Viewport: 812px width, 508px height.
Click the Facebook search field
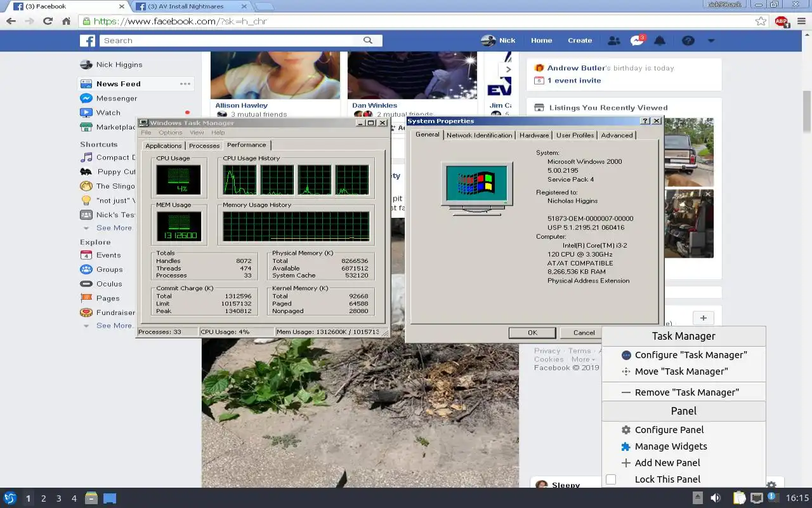pos(231,41)
